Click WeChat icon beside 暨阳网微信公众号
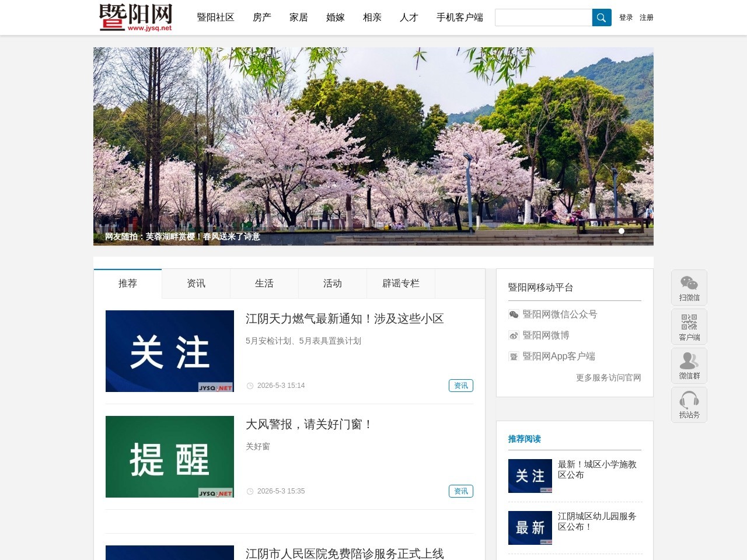The image size is (747, 560). coord(514,314)
